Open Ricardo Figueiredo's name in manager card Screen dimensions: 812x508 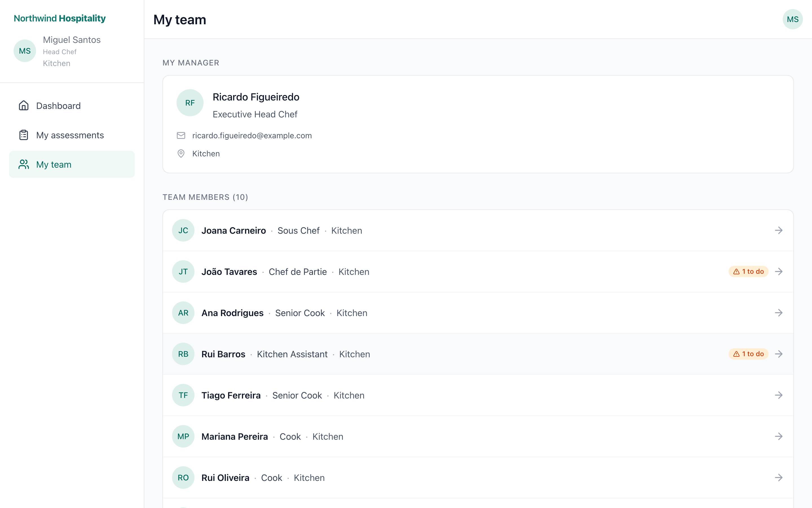256,97
